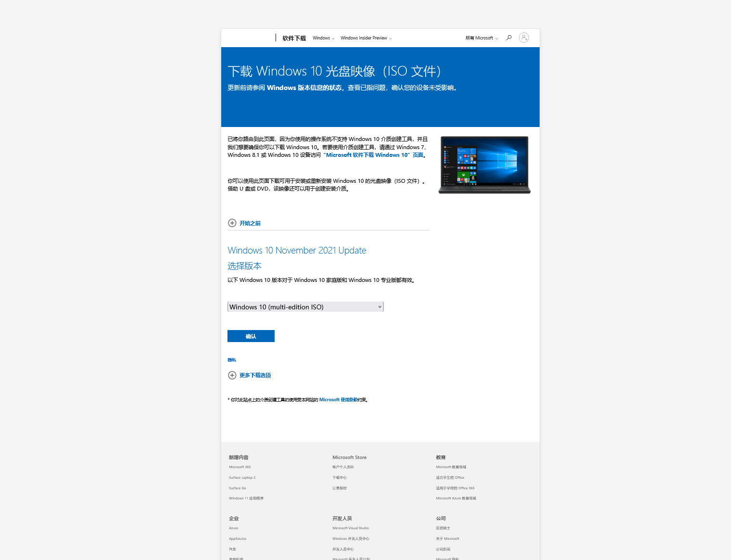Click plus icon beside 更多下载选项
This screenshot has height=560, width=731.
(232, 375)
